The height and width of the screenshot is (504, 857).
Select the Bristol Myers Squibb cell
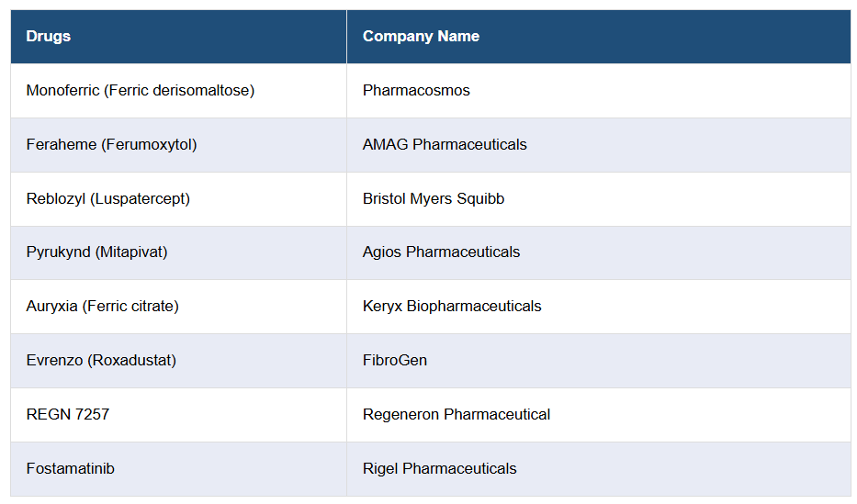434,199
